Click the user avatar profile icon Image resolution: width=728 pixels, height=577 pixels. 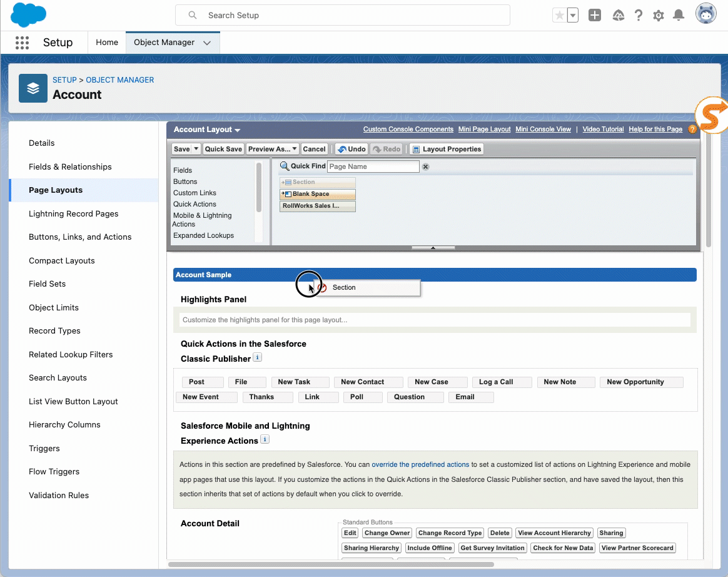[705, 14]
